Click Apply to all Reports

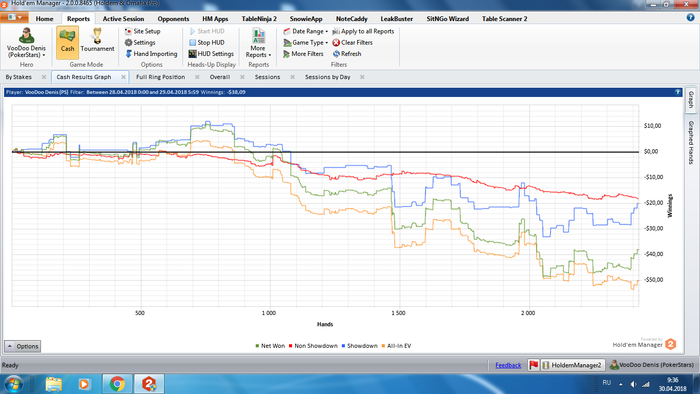(x=363, y=31)
